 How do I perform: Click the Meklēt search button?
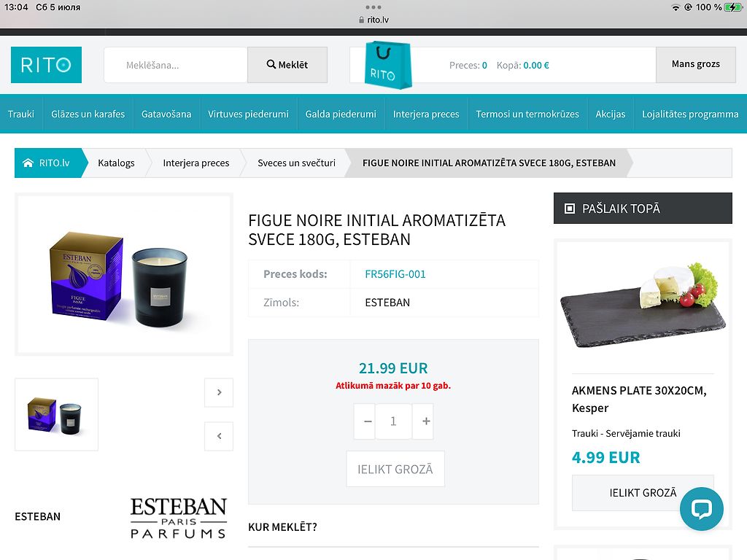pos(287,65)
